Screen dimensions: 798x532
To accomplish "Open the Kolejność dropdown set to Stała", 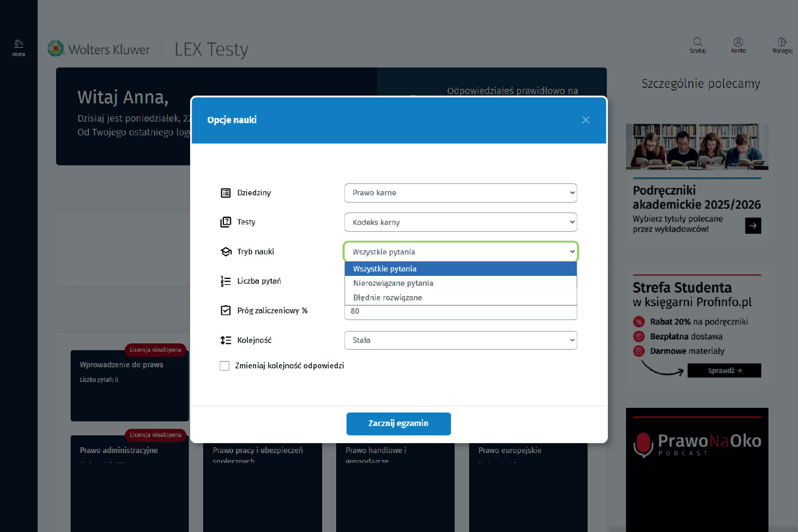I will (x=460, y=340).
